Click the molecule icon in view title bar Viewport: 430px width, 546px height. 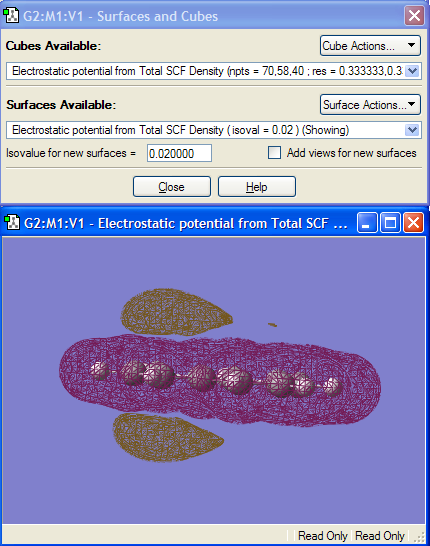12,222
